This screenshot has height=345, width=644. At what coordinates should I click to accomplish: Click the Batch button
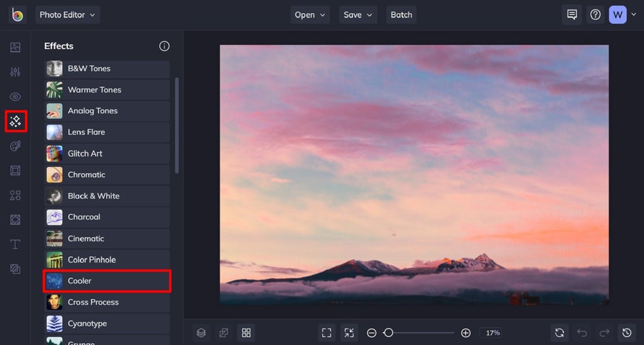pyautogui.click(x=401, y=15)
